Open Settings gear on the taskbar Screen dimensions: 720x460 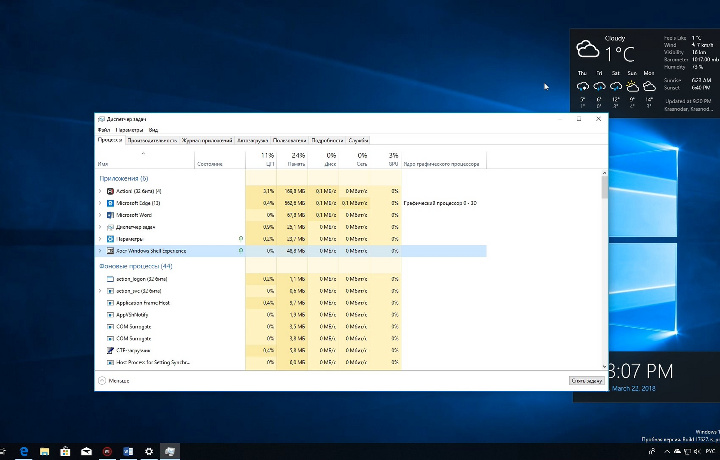(x=149, y=451)
